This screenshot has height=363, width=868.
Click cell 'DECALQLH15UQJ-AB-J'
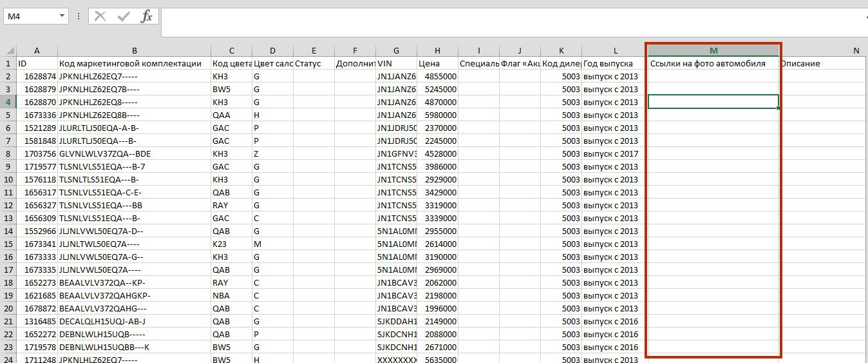coord(134,321)
